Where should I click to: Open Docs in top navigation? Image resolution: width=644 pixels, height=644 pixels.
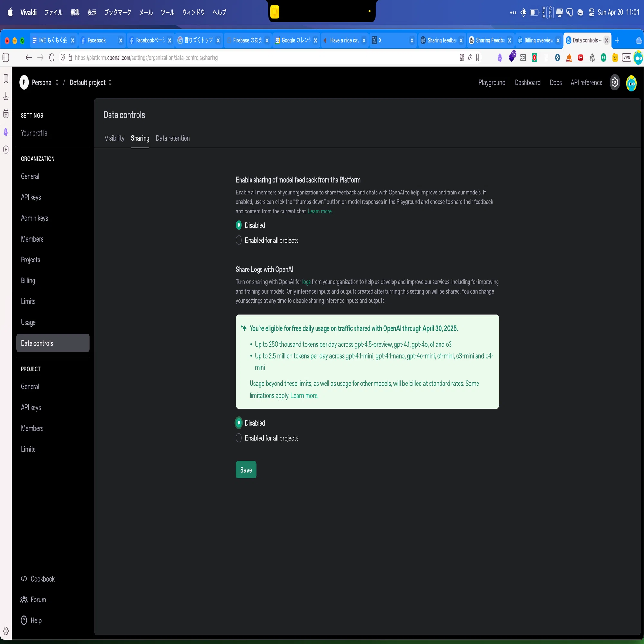(555, 82)
